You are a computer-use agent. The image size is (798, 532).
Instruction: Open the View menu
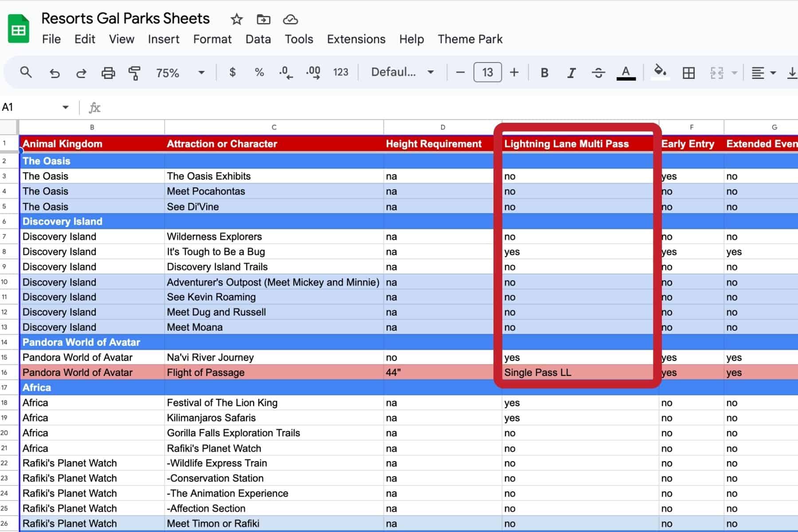(121, 39)
